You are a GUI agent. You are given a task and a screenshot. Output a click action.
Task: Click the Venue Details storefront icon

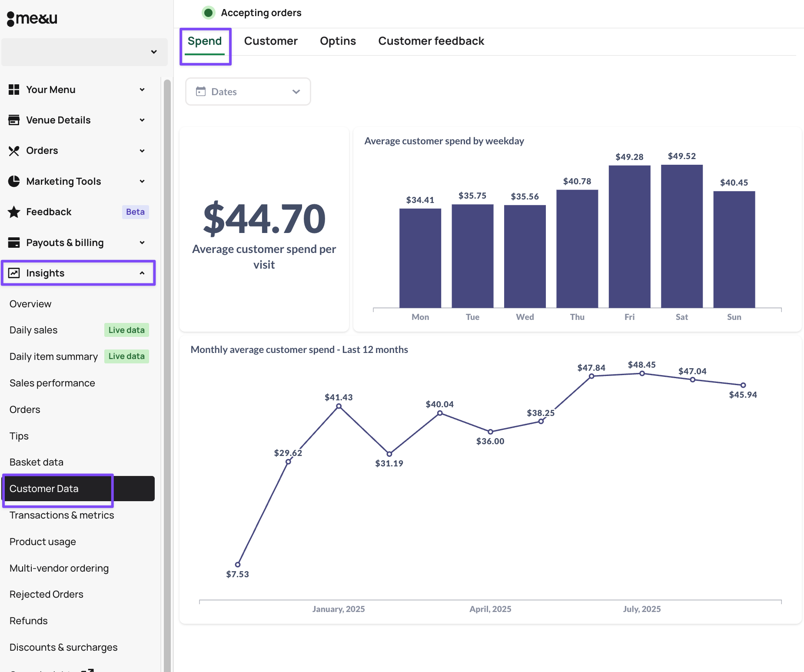(14, 120)
